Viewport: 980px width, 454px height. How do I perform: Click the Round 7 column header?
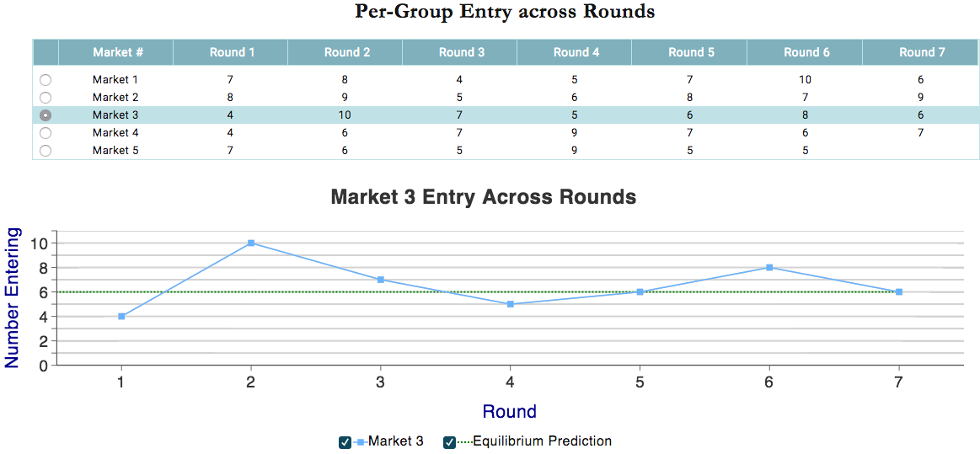[x=921, y=52]
